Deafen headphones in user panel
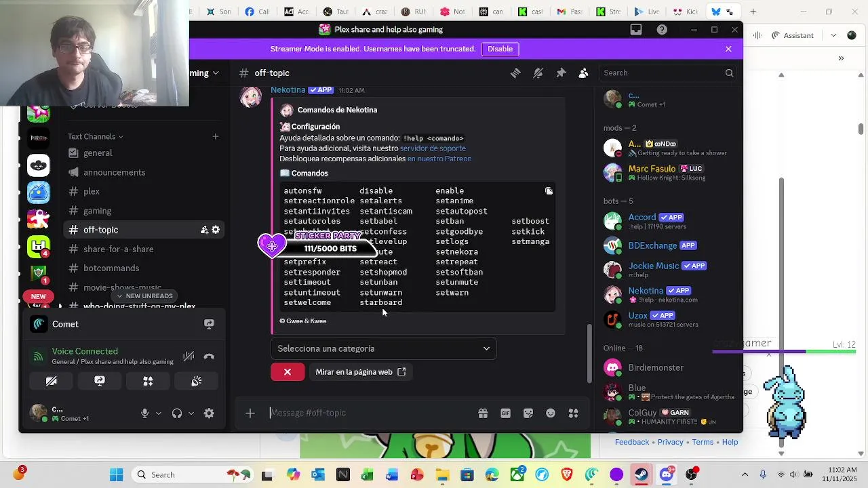Screen dimensions: 868x488 [x=177, y=413]
